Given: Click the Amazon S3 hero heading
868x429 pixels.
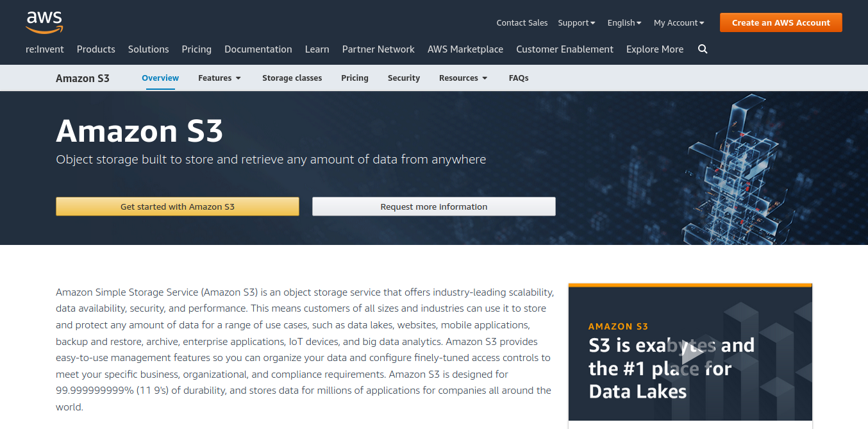Looking at the screenshot, I should coord(140,131).
